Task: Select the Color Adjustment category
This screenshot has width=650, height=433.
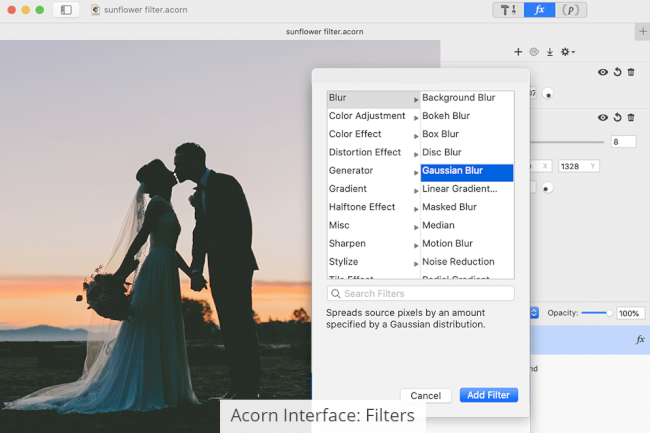Action: [374, 116]
